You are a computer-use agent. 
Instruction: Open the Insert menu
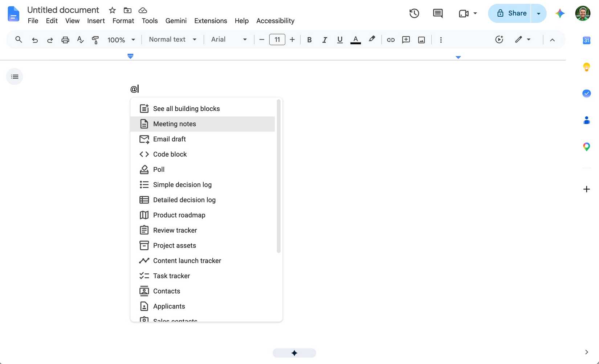96,21
